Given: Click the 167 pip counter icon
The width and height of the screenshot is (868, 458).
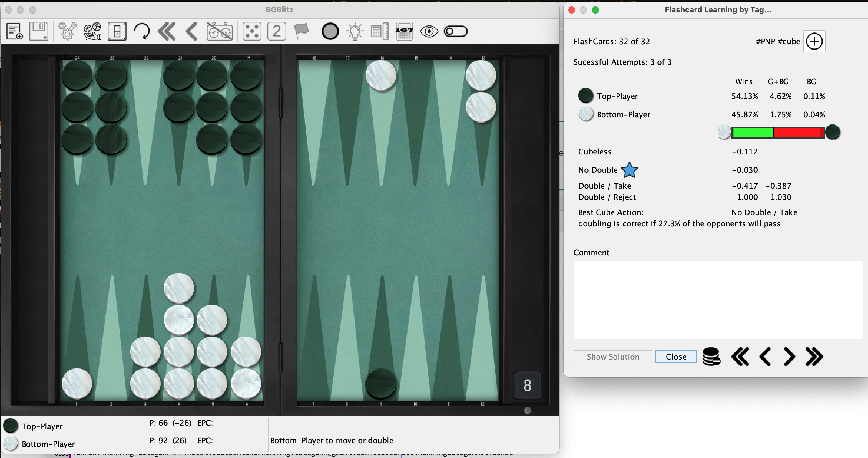Looking at the screenshot, I should 404,31.
